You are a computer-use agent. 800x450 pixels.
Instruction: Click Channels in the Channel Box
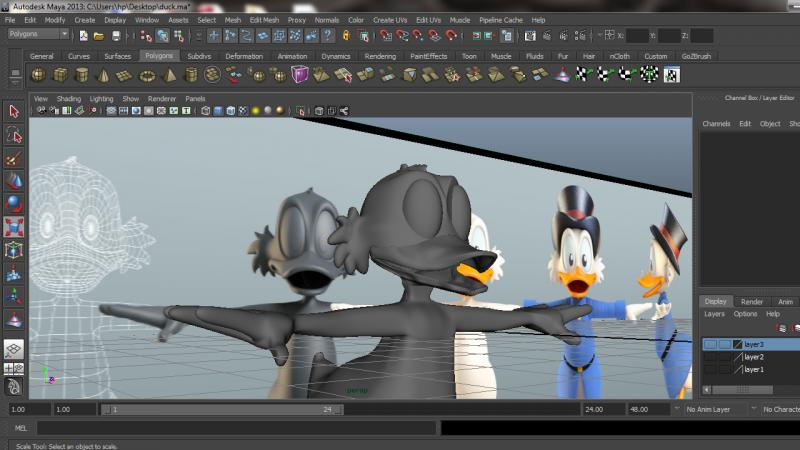coord(716,123)
